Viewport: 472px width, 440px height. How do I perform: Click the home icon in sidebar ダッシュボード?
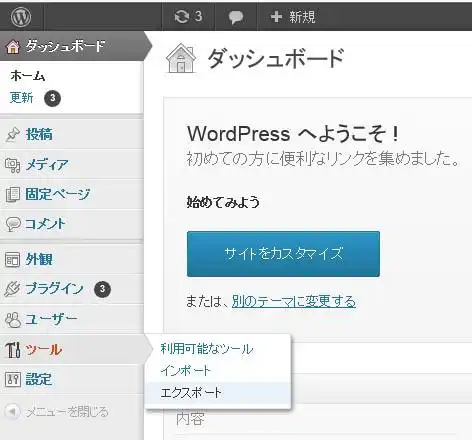click(x=13, y=46)
